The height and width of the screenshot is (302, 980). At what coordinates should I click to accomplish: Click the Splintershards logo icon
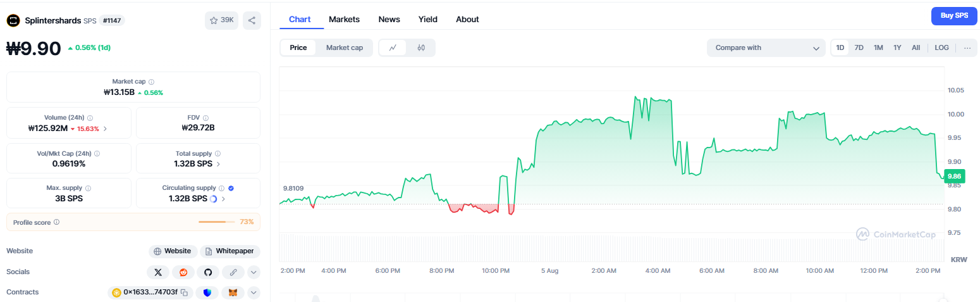point(13,20)
